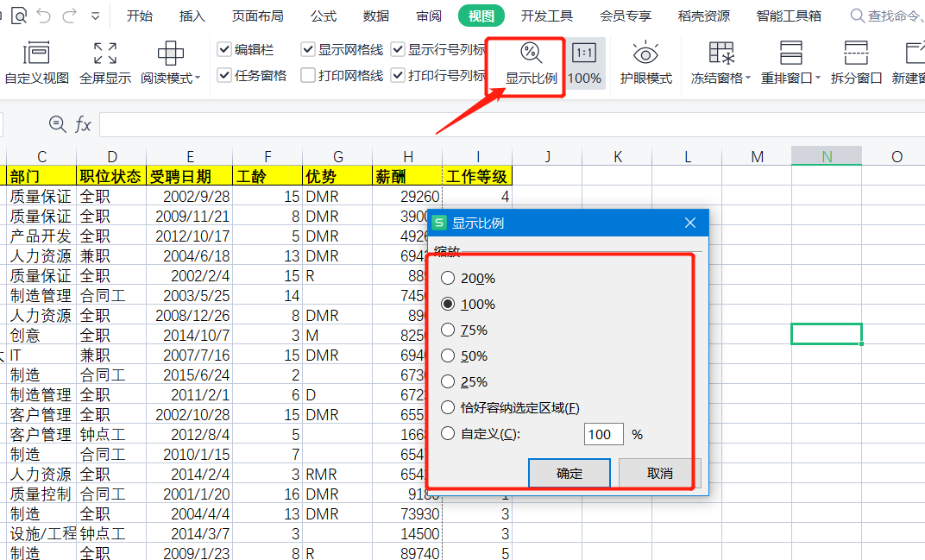This screenshot has height=560, width=925.
Task: Select the 25% zoom radio button
Action: 448,381
